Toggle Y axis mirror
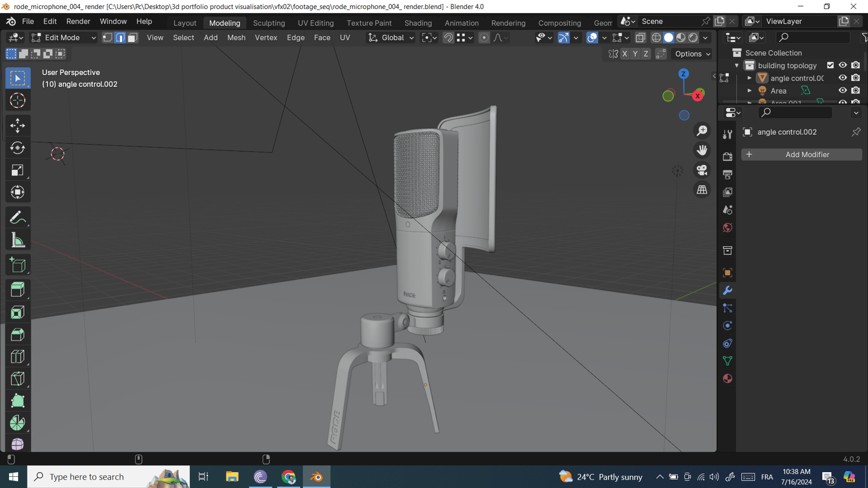 (x=635, y=54)
